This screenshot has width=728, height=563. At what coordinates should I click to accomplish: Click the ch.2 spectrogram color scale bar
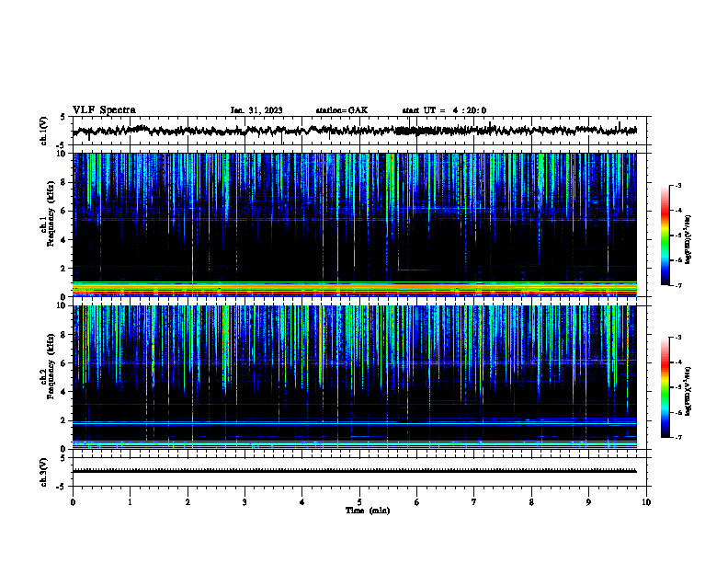(665, 387)
